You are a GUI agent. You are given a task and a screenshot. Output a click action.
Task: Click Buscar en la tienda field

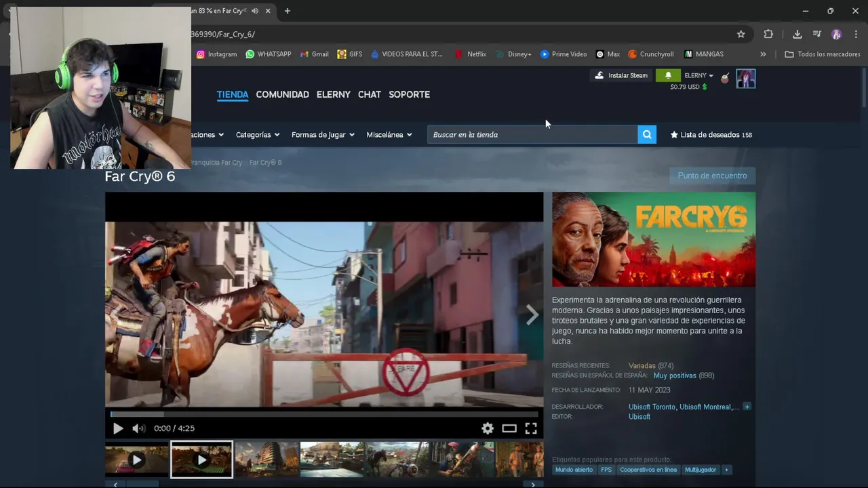point(532,135)
